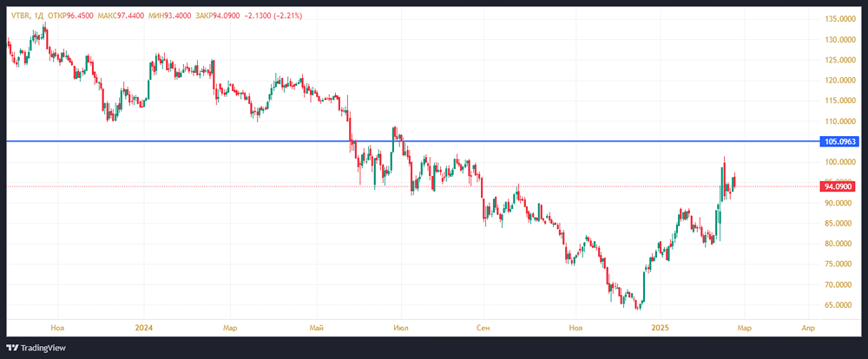Click the Июл label on time axis

[x=402, y=329]
